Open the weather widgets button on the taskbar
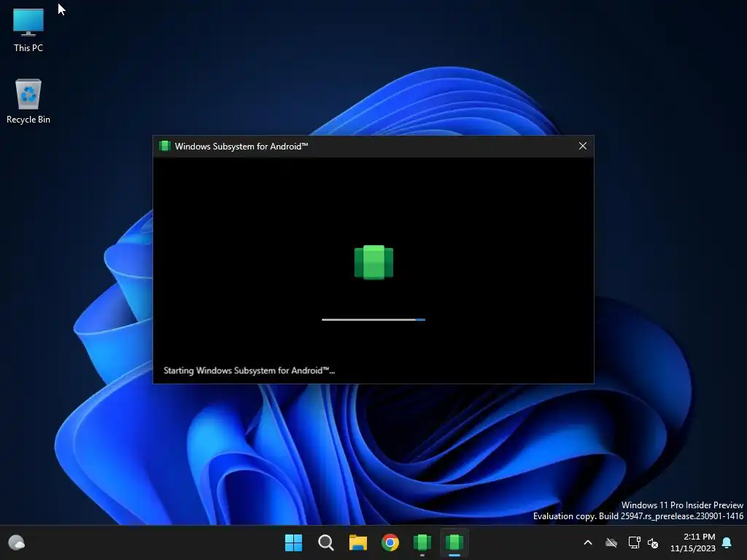This screenshot has width=747, height=560. coord(17,542)
